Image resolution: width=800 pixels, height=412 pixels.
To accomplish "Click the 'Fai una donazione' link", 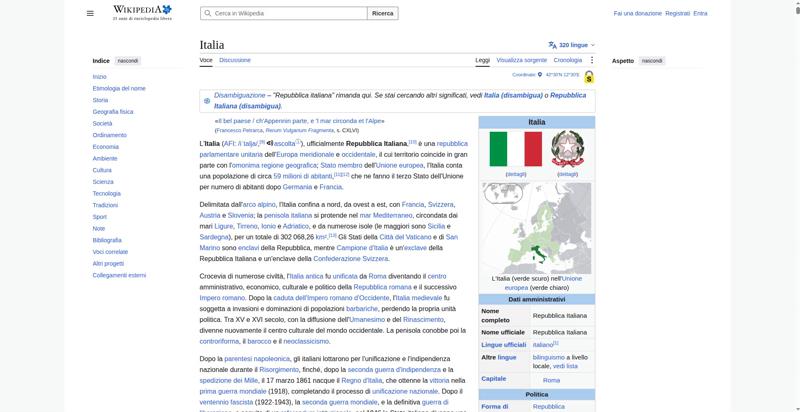I will click(637, 13).
